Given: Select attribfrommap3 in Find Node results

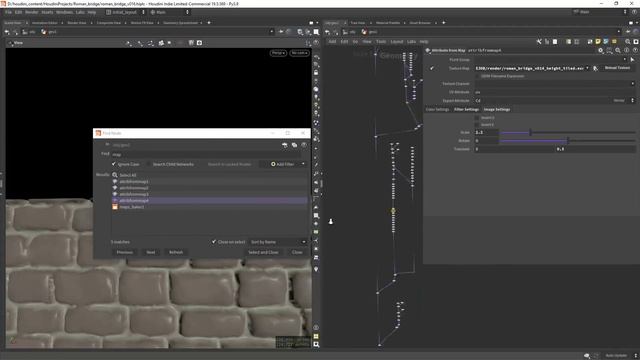Looking at the screenshot, I should coord(209,194).
